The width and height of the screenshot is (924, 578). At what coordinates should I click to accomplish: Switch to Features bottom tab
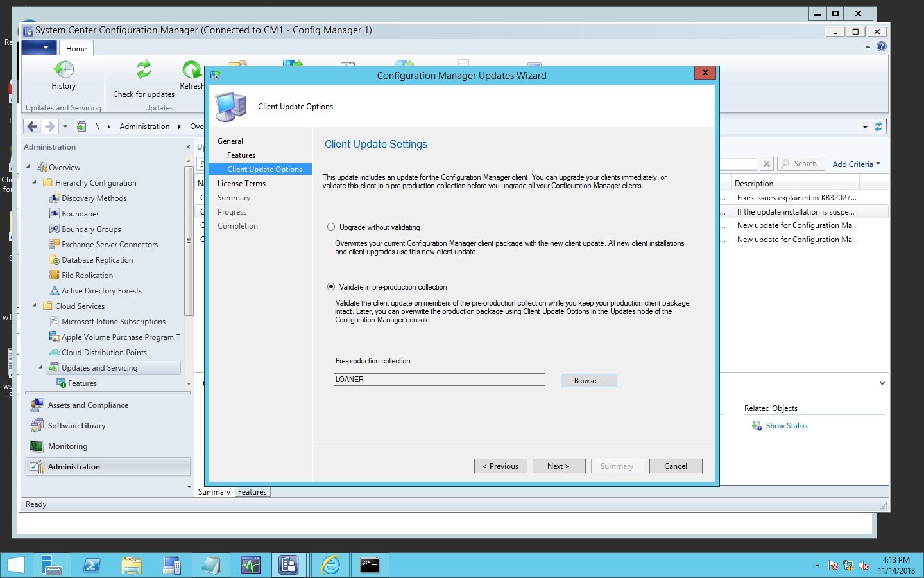252,492
